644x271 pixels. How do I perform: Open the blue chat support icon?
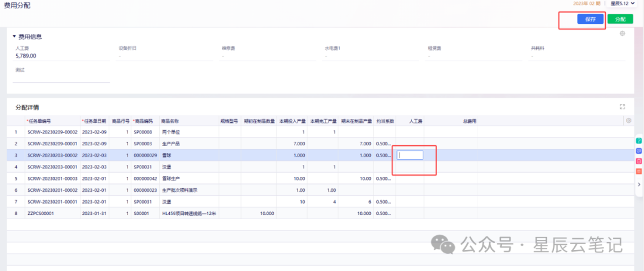pos(639,151)
